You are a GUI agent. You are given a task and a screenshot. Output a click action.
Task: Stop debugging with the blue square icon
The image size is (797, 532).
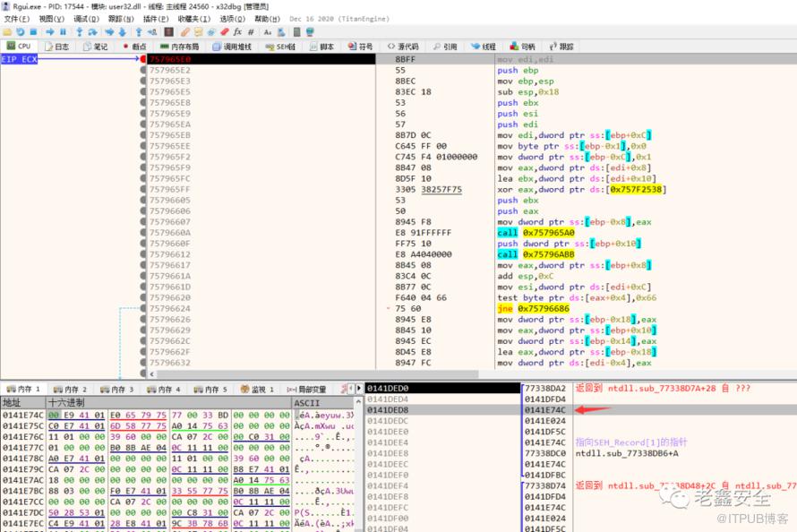pyautogui.click(x=33, y=31)
